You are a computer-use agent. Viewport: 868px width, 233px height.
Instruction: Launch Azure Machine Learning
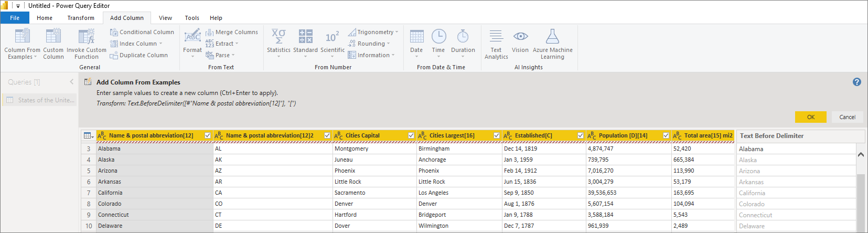[552, 37]
